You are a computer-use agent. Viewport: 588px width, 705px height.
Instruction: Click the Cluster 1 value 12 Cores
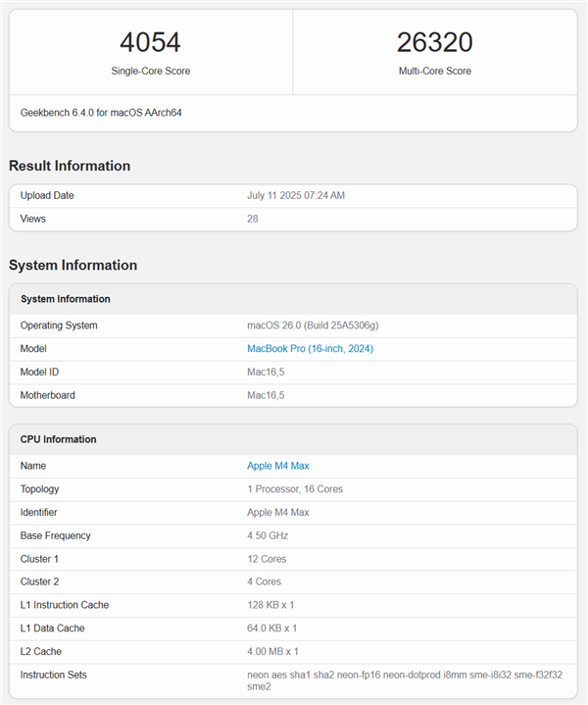pos(267,559)
